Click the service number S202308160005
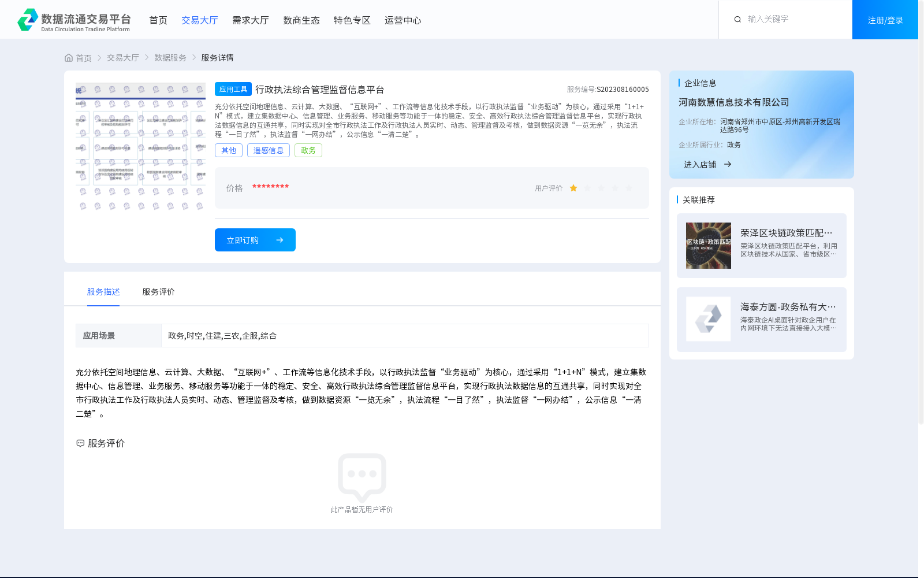Screen dimensions: 924x578 click(x=623, y=90)
